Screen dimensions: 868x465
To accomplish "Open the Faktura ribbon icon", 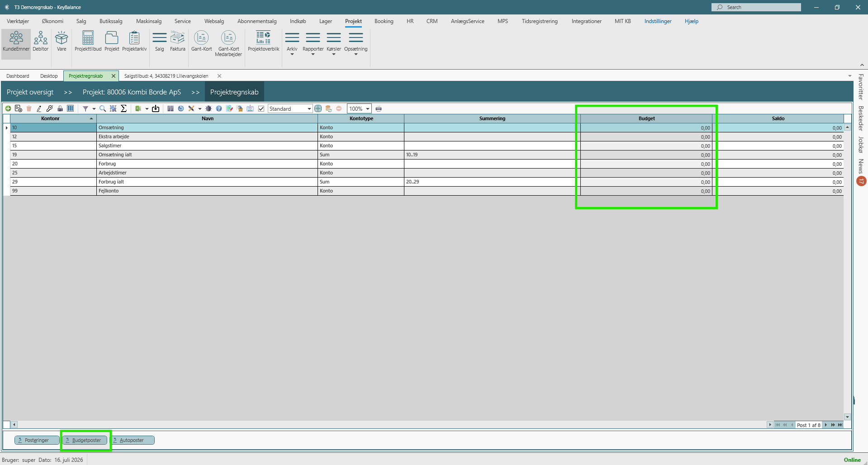I will (178, 42).
